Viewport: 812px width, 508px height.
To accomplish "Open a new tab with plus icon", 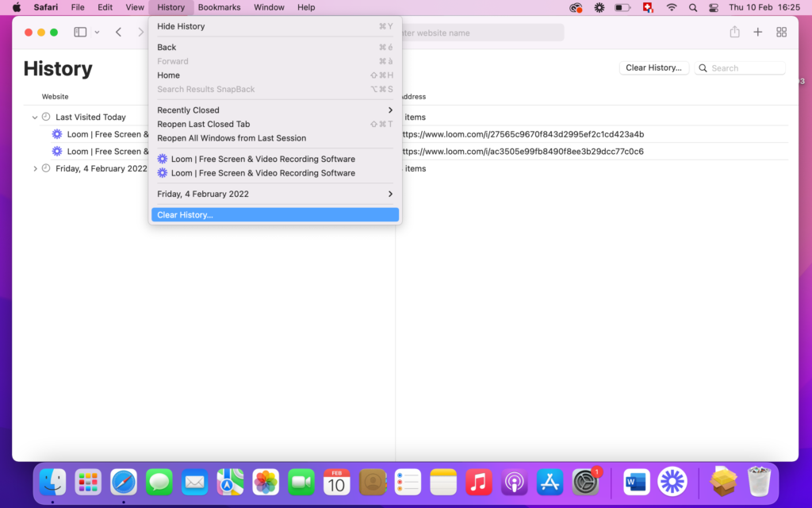I will tap(757, 33).
